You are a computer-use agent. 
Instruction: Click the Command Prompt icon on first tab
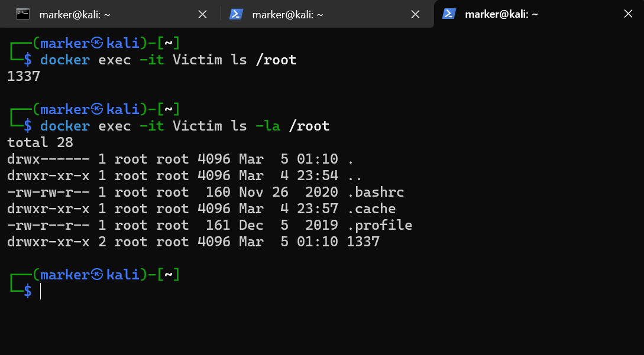[23, 14]
